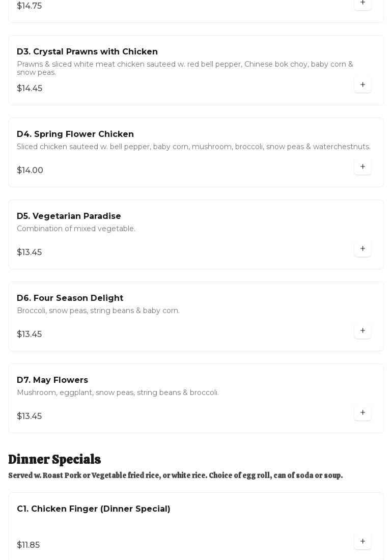The image size is (392, 560).
Task: Open C1 Chicken Finger (Dinner Special) title
Action: pos(94,509)
